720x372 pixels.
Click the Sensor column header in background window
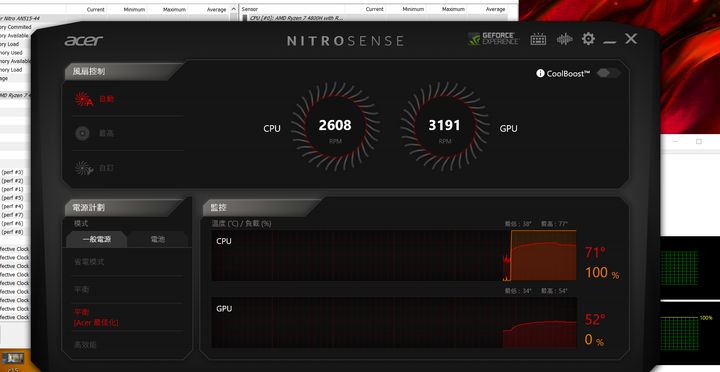pos(250,9)
